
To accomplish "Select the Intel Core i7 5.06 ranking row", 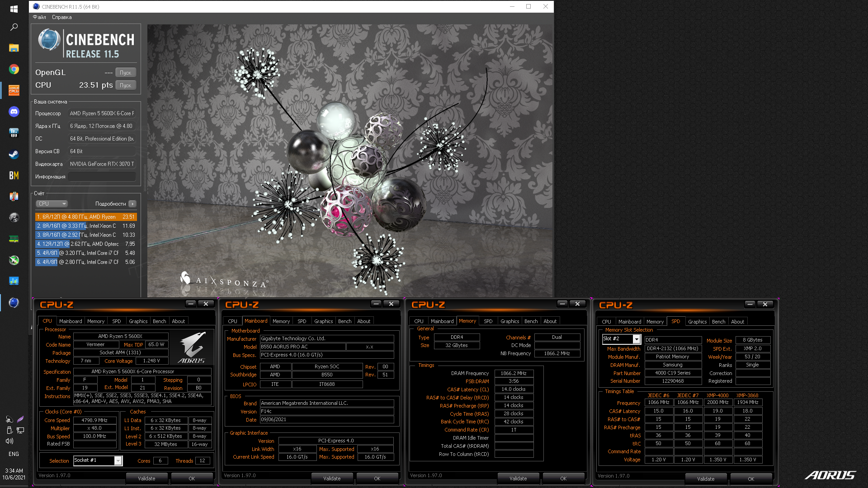I will click(x=86, y=262).
